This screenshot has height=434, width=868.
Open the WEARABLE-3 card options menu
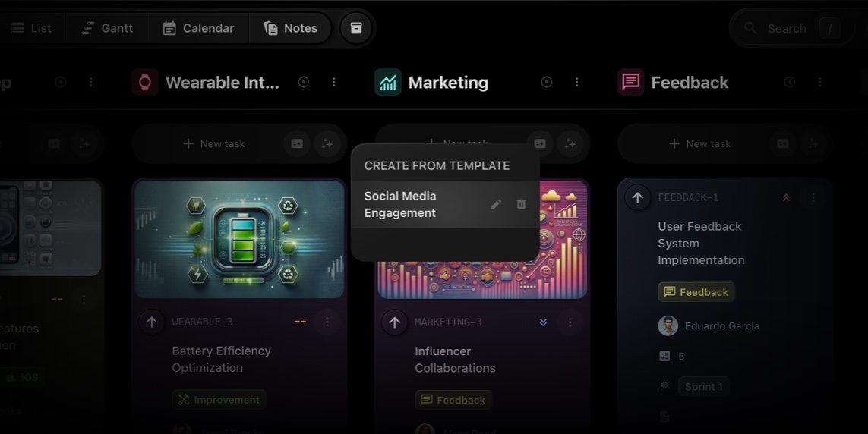click(x=327, y=322)
